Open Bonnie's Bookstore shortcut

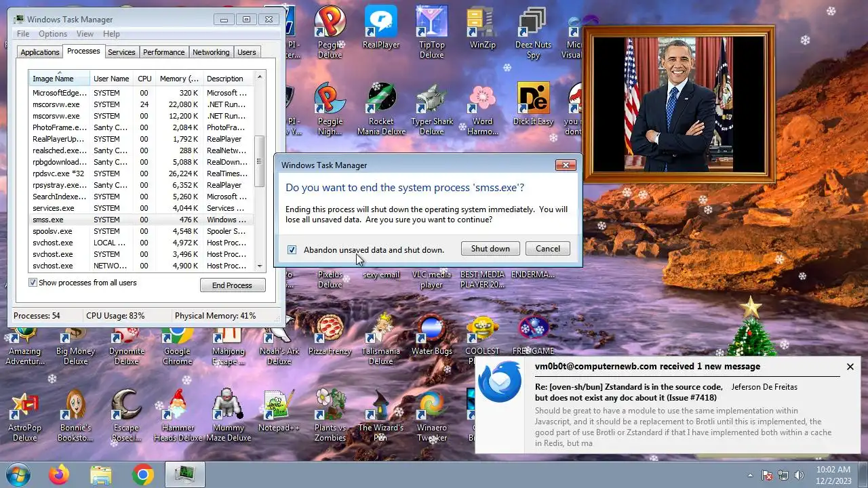click(75, 417)
